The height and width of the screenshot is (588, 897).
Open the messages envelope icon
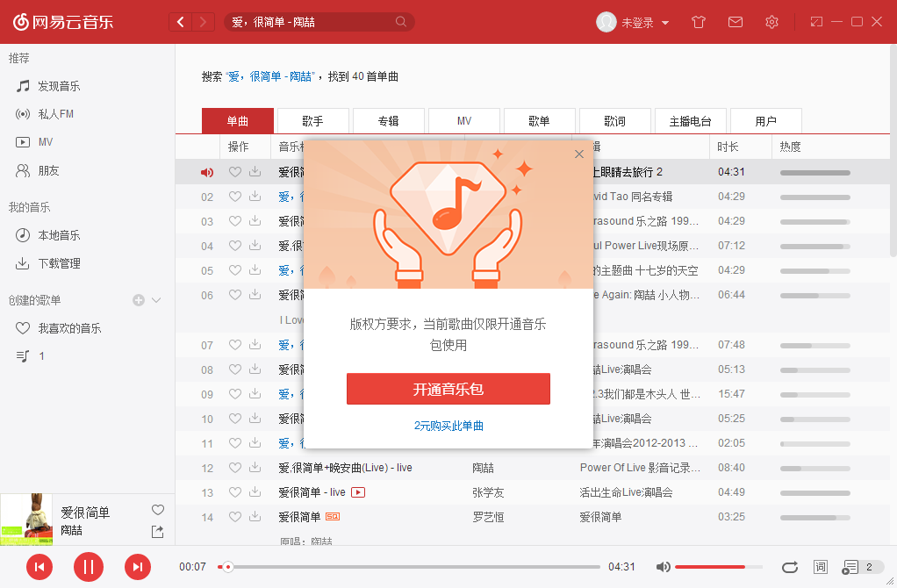pos(736,22)
